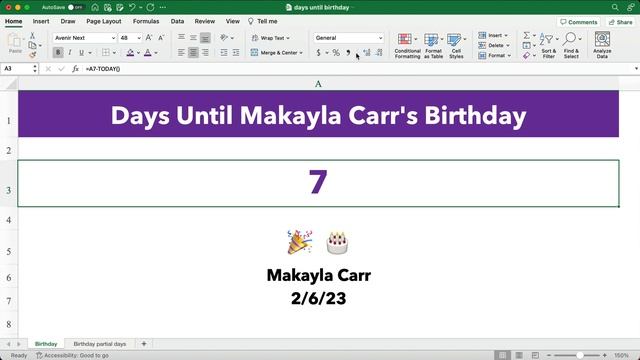Align text right
This screenshot has height=360, width=640.
(205, 52)
